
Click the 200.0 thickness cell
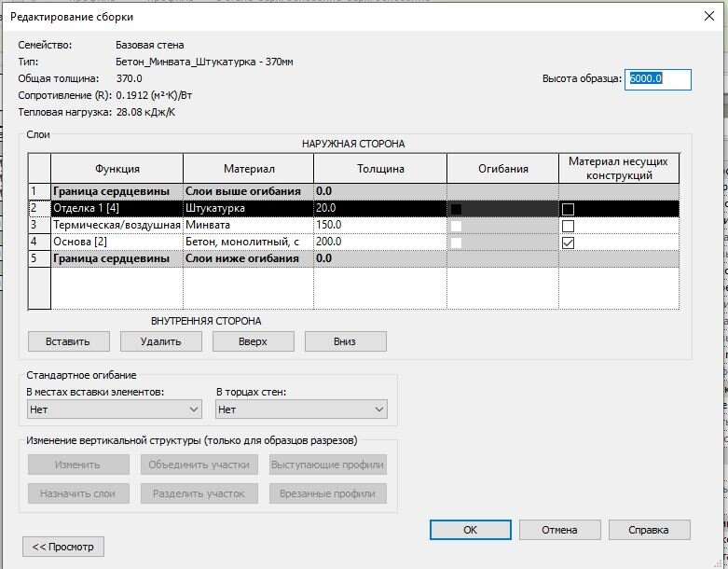[x=380, y=242]
